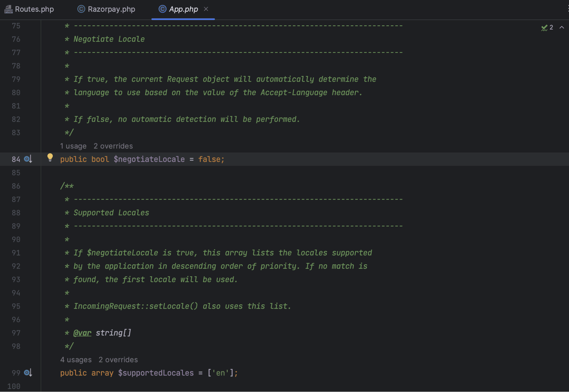Open the '1 usage' hint for negotiateLocale
The image size is (569, 392).
coord(73,146)
